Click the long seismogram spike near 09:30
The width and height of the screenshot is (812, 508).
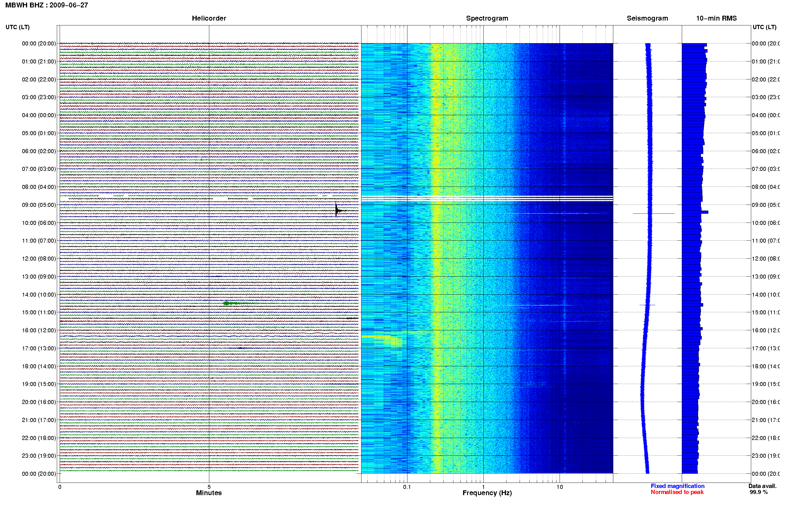point(654,213)
